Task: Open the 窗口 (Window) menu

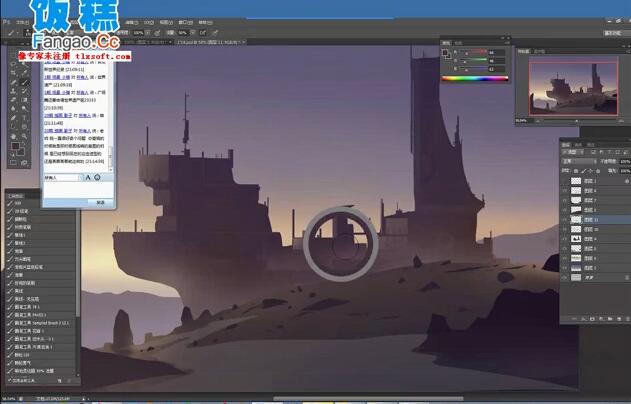Action: 186,23
